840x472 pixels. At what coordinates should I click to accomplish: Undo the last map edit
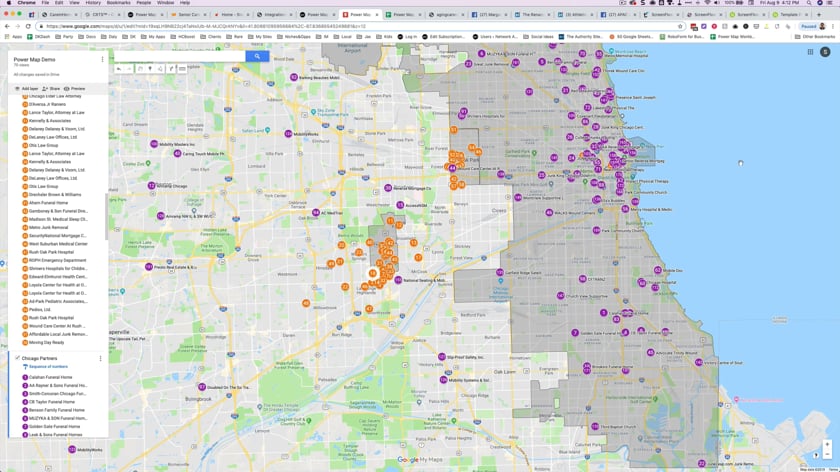coord(119,69)
